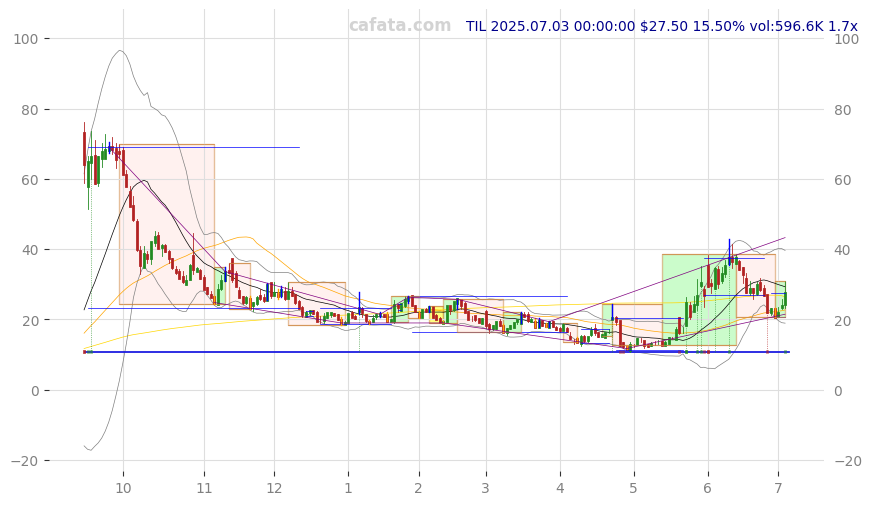Click month 6 label on x-axis
The width and height of the screenshot is (872, 505).
[x=707, y=488]
